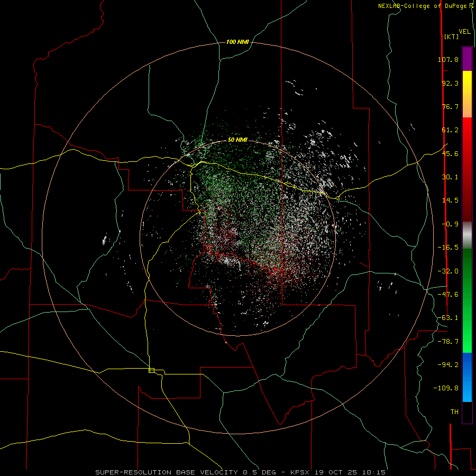Click the 92.3 legend value
Screen dimensions: 476x476
(x=450, y=83)
